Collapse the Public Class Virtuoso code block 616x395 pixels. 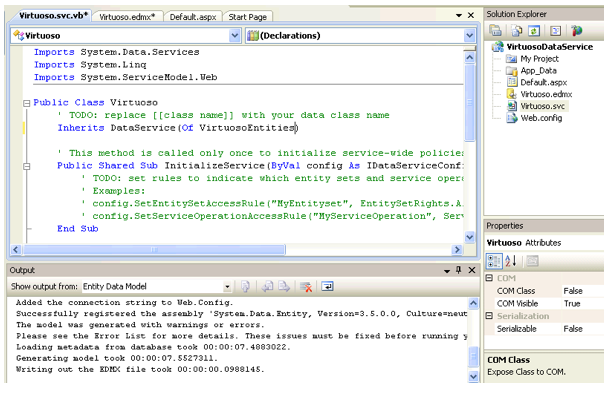(x=26, y=103)
